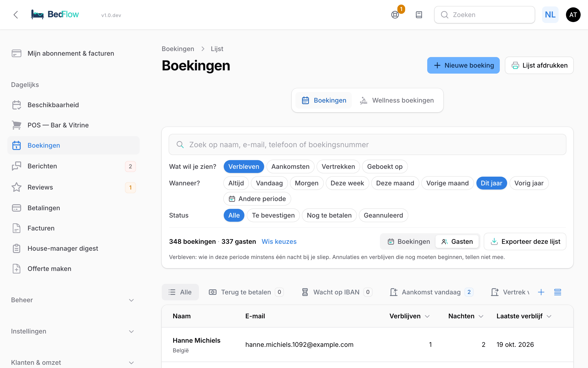Click the Lijst afdrukken button
The height and width of the screenshot is (368, 588).
pos(539,65)
